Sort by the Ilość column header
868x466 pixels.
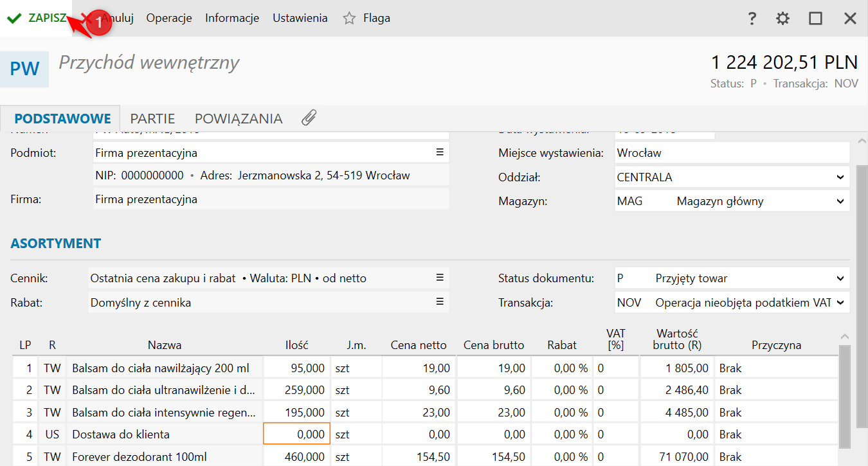tap(297, 345)
